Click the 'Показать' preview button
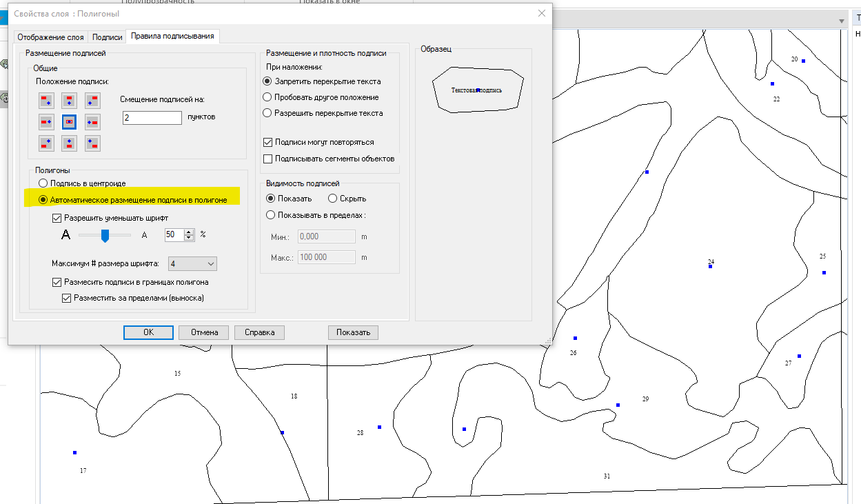The height and width of the screenshot is (504, 861). click(353, 332)
